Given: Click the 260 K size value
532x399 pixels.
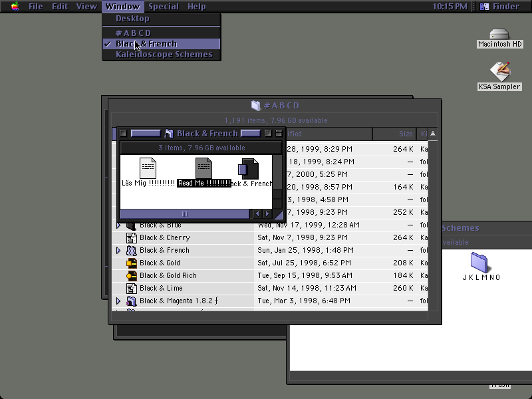Looking at the screenshot, I should pos(403,288).
